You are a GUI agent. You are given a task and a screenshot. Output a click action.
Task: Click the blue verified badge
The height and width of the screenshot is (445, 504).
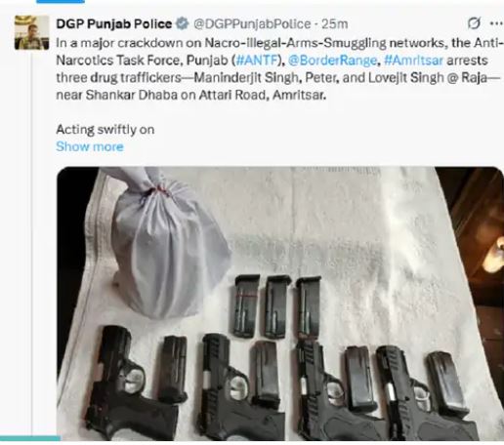pos(182,23)
